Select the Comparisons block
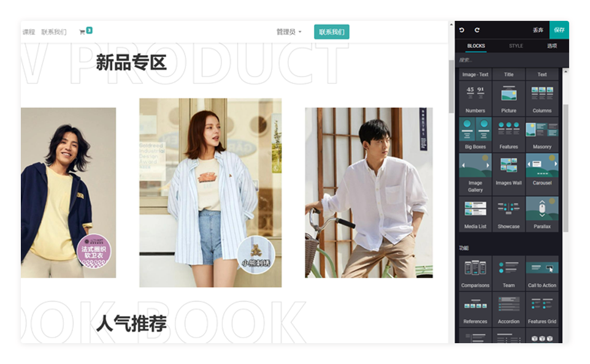590x364 pixels. [x=475, y=272]
